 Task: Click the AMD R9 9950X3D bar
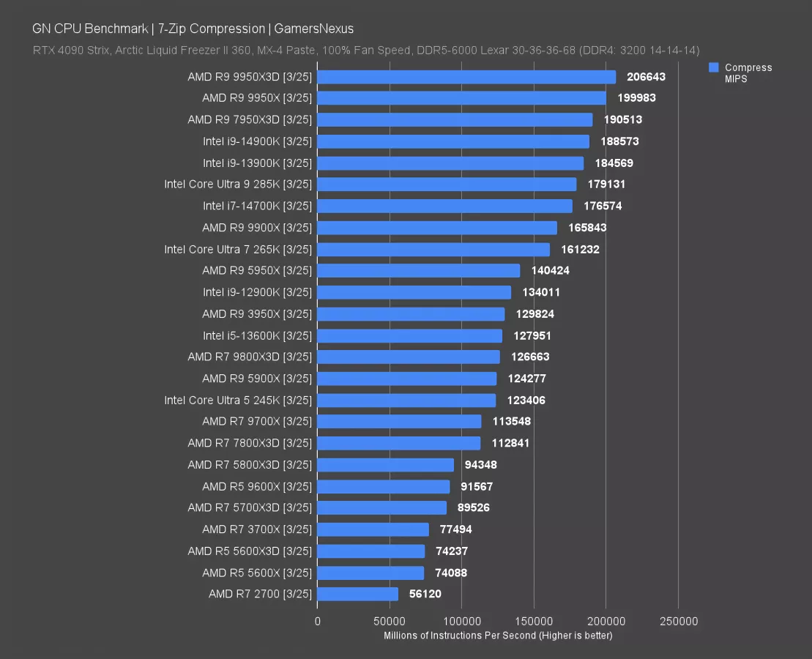point(466,77)
